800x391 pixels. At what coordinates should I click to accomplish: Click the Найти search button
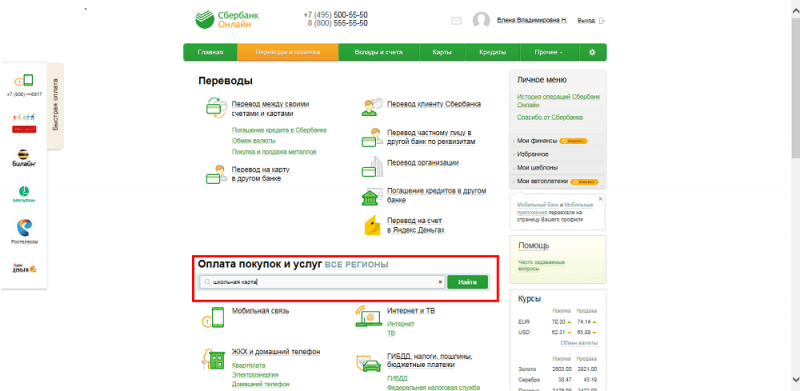tap(467, 282)
